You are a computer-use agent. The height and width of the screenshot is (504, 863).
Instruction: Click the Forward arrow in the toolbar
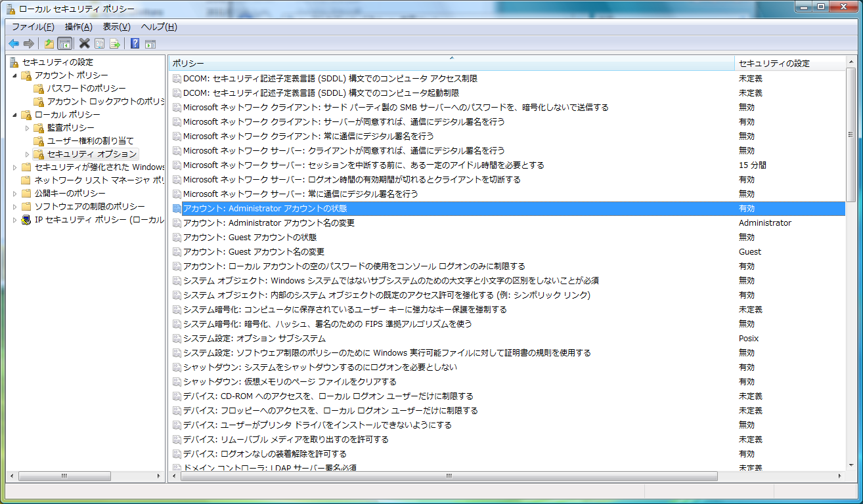(28, 43)
